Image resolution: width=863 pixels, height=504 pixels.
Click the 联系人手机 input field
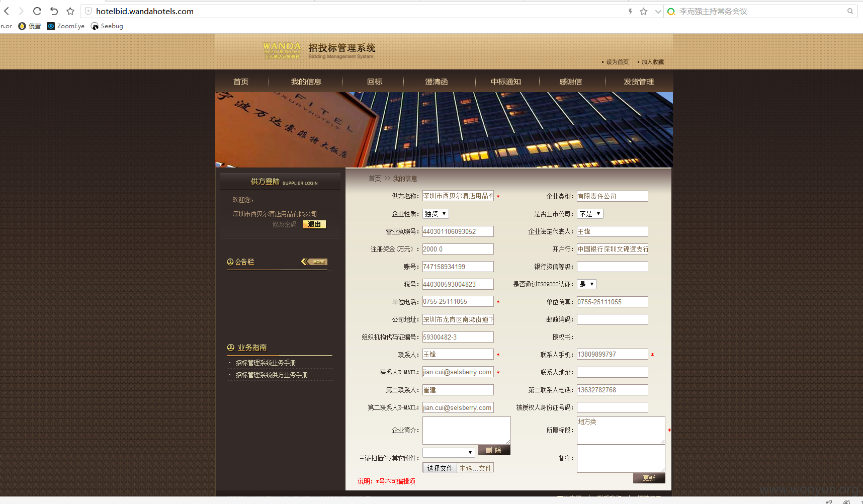point(612,354)
